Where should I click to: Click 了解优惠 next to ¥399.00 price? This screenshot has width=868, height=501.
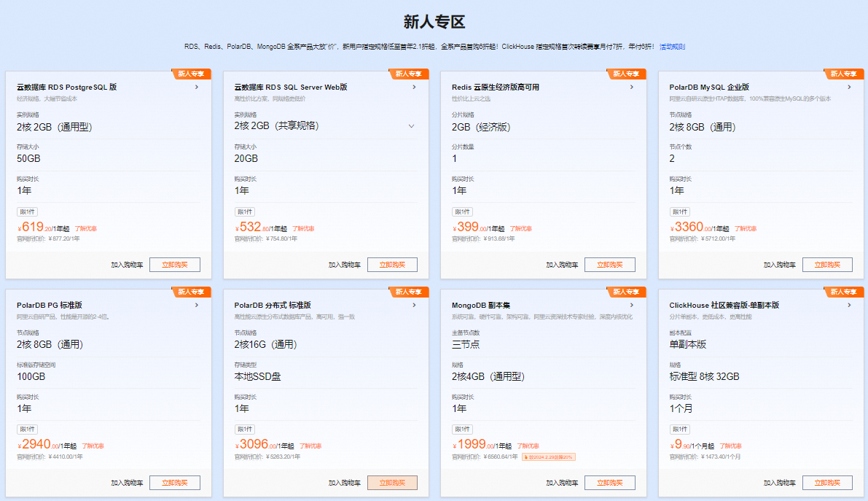pyautogui.click(x=521, y=228)
